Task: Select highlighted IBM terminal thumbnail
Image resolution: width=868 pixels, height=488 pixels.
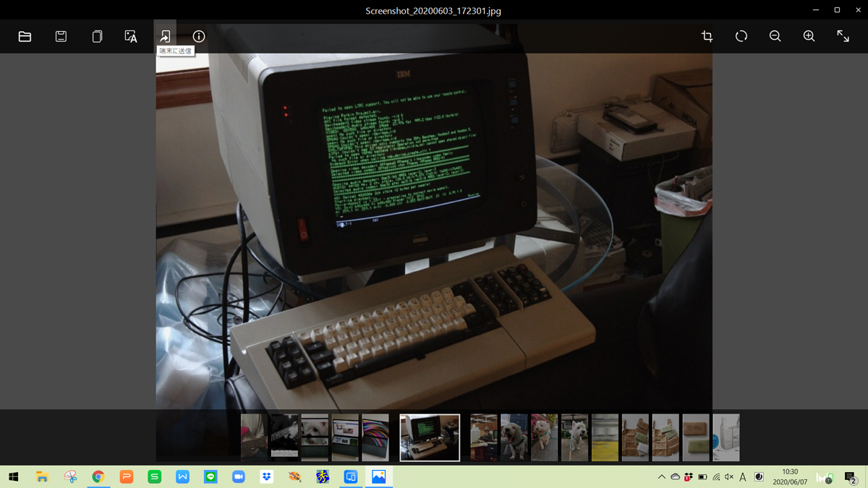Action: (430, 437)
